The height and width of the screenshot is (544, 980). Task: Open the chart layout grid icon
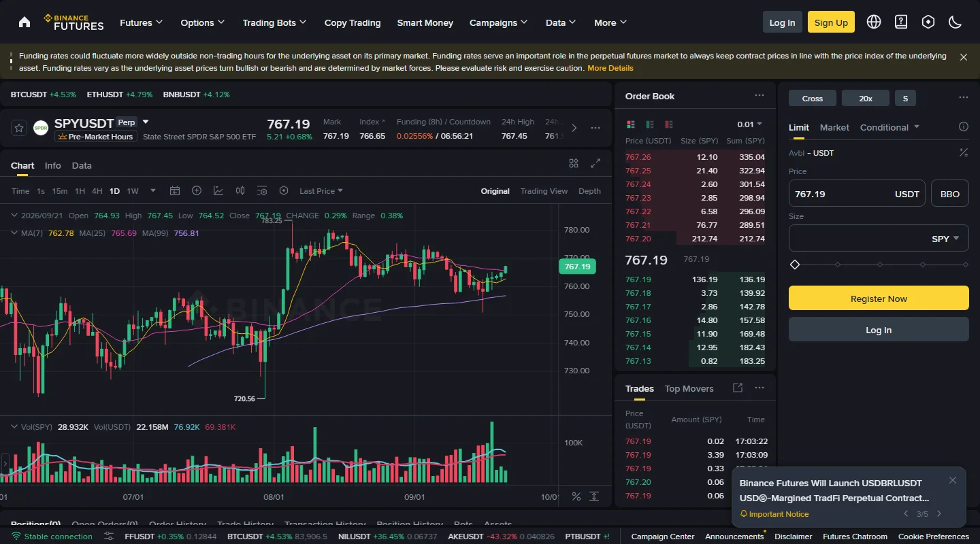coord(574,163)
